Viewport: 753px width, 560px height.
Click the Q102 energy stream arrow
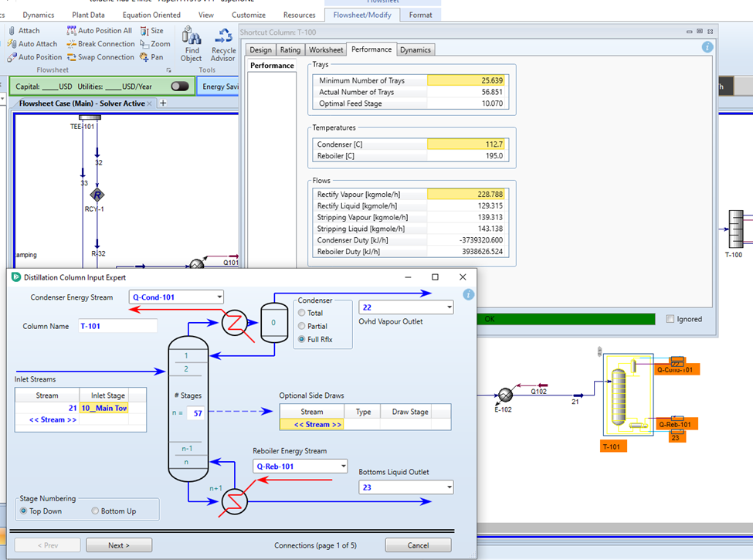coord(543,385)
